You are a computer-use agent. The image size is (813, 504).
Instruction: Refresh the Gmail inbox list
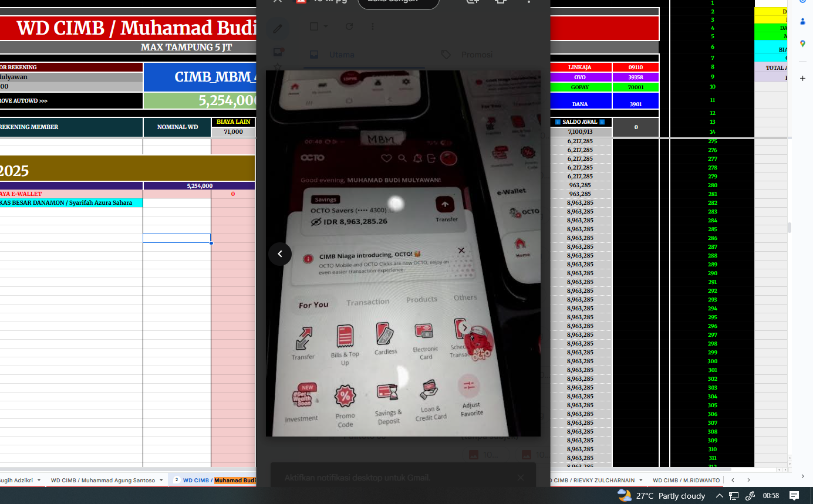(x=349, y=26)
